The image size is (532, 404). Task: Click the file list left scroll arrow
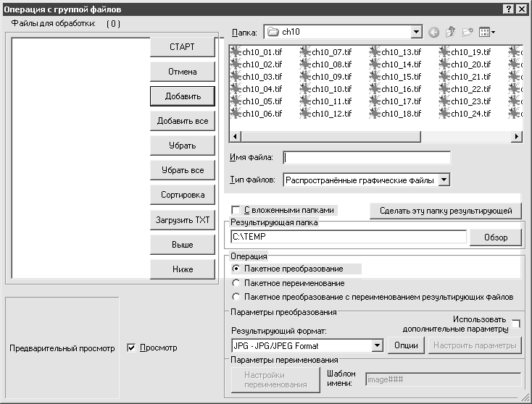click(235, 137)
